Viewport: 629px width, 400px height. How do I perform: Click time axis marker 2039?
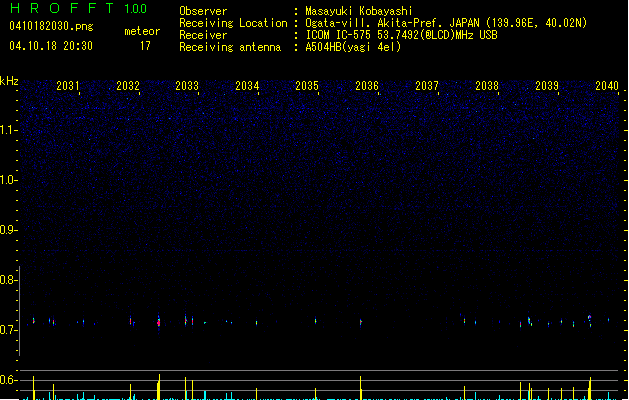pos(547,86)
